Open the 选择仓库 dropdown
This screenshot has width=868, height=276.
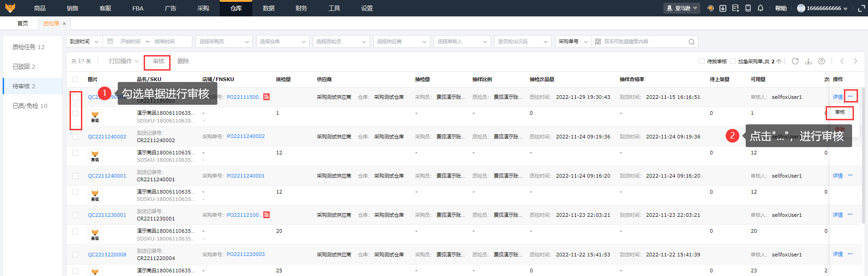(x=283, y=41)
